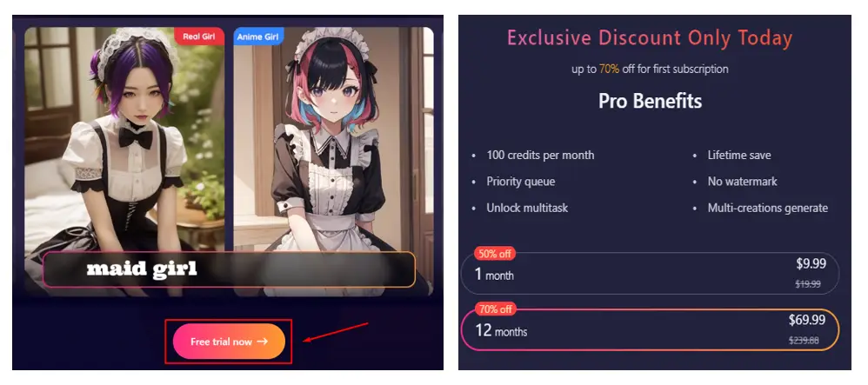This screenshot has width=868, height=385.
Task: Click the Free trial now button
Action: (229, 342)
